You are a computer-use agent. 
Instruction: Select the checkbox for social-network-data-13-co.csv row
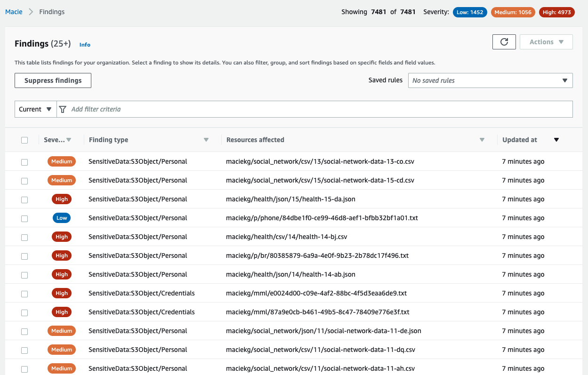(x=24, y=162)
